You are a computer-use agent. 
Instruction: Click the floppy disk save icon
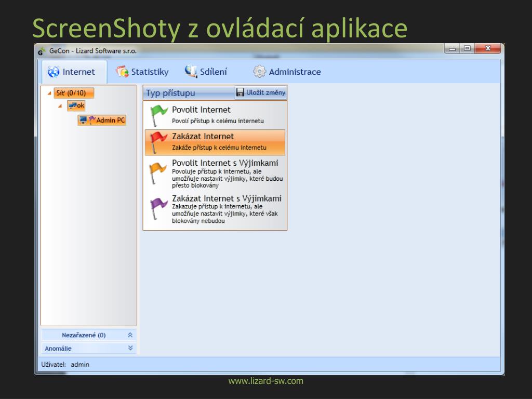[x=240, y=92]
